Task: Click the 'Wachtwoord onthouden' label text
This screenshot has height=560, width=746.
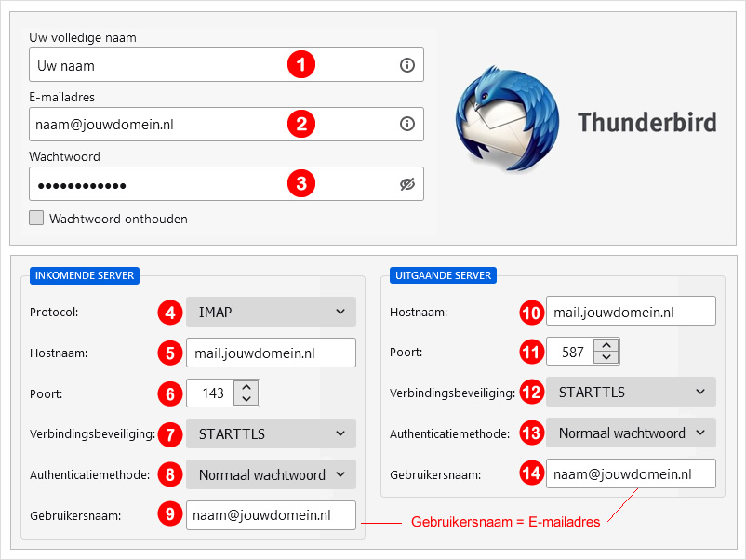Action: [118, 219]
